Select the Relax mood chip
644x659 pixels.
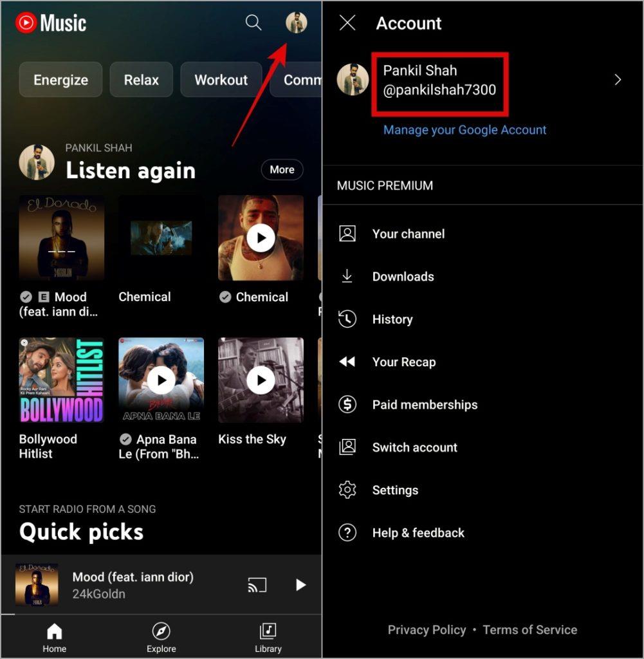pyautogui.click(x=141, y=80)
